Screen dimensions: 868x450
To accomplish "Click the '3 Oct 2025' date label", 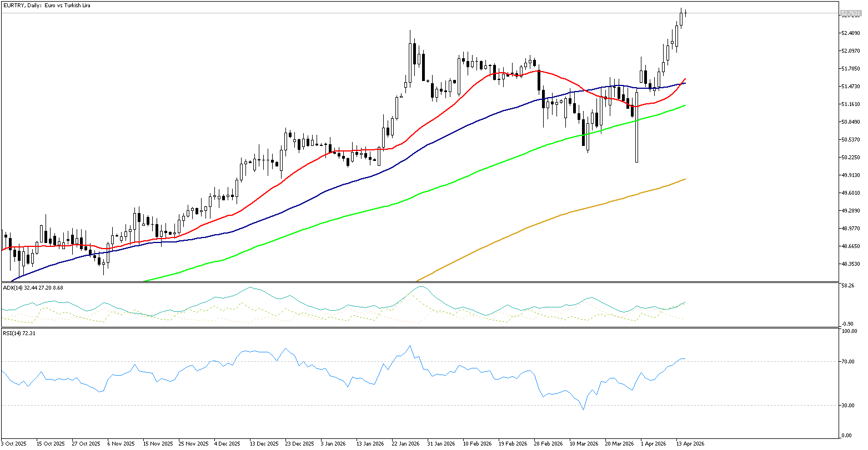I will click(x=13, y=444).
